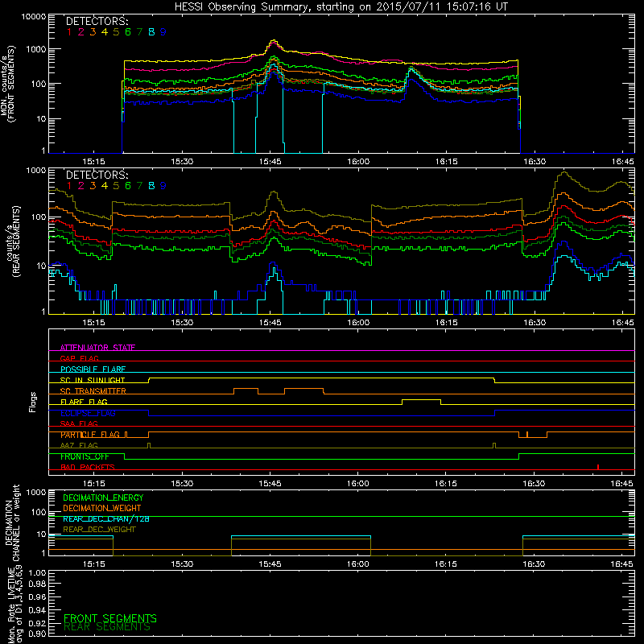
Task: Click the red BAD_PACKETS spike near 16:40
Action: tap(598, 467)
